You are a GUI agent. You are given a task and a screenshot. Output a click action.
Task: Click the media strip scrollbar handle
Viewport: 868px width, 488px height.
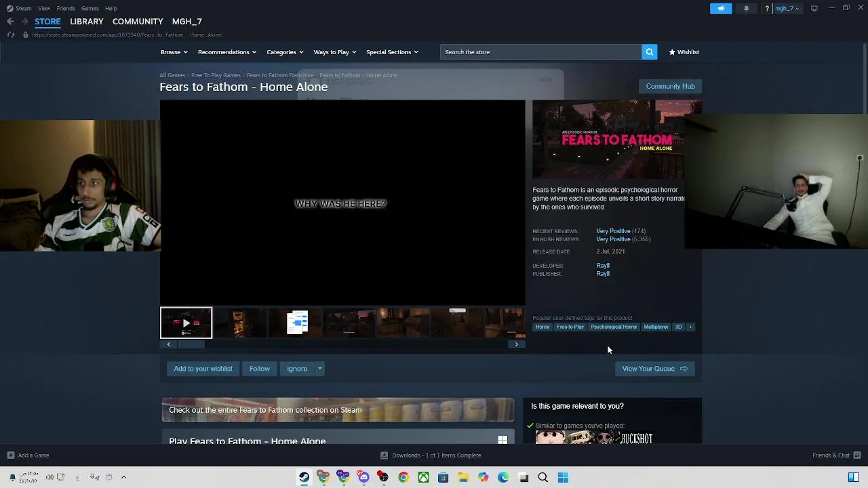[191, 344]
